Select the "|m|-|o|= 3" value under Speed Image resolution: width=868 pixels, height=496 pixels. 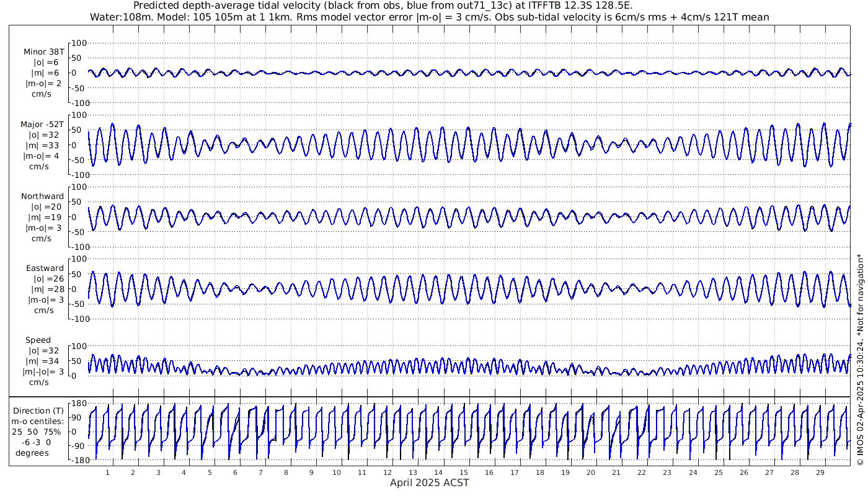coord(43,372)
